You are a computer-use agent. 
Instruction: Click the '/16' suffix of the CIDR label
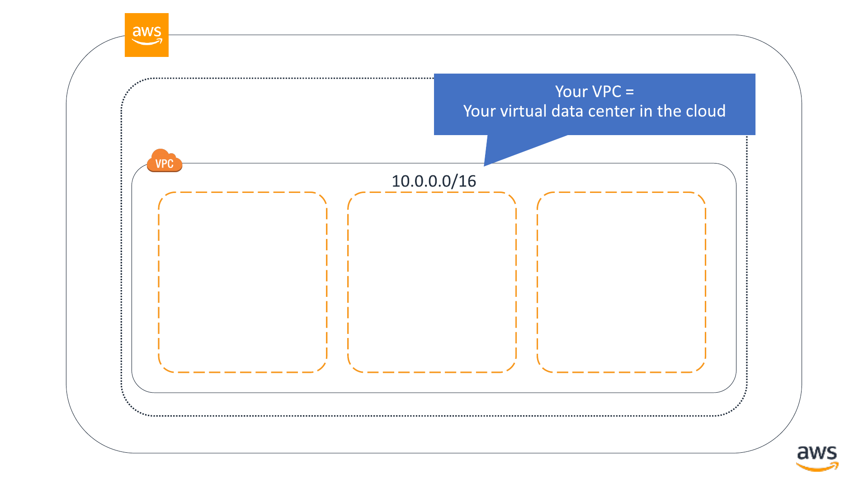464,181
